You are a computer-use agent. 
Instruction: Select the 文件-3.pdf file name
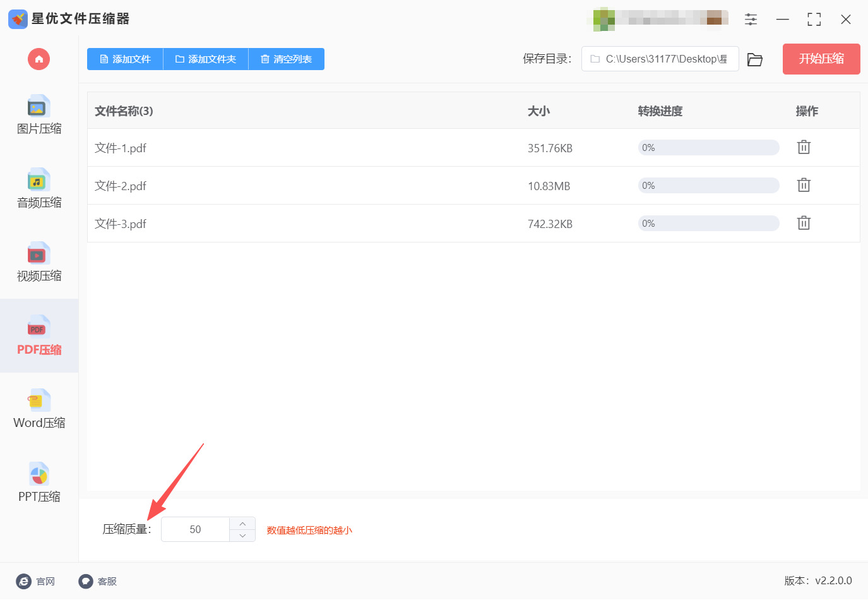[121, 224]
